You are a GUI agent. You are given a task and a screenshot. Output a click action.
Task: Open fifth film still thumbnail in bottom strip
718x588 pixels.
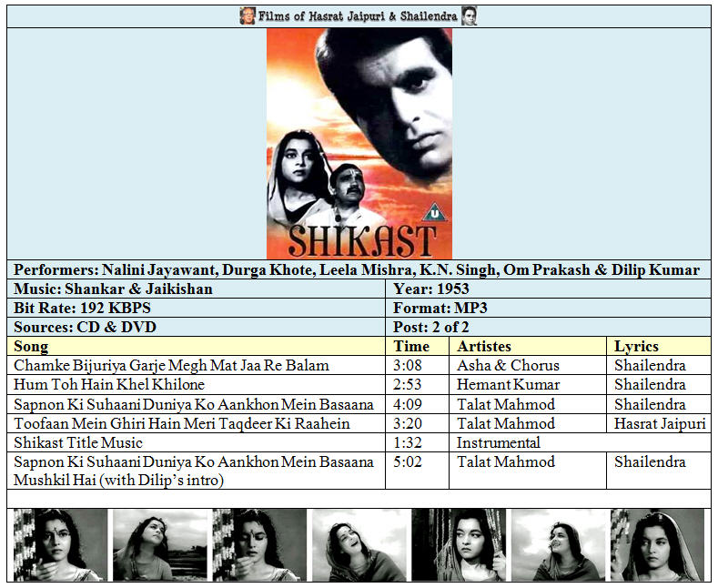coord(459,545)
